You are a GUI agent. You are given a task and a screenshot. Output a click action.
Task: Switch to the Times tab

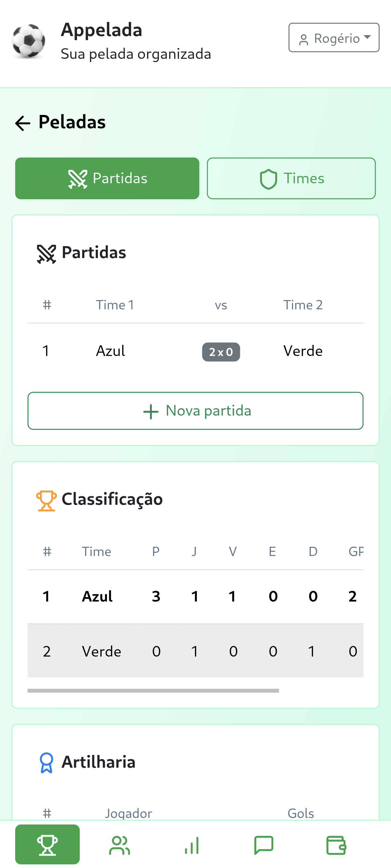(291, 178)
